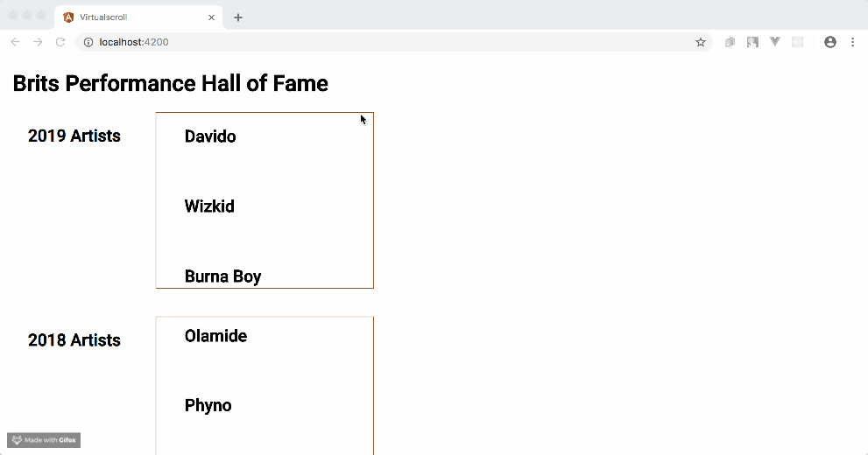The height and width of the screenshot is (455, 868).
Task: Open Chrome three-dot menu
Action: tap(853, 42)
